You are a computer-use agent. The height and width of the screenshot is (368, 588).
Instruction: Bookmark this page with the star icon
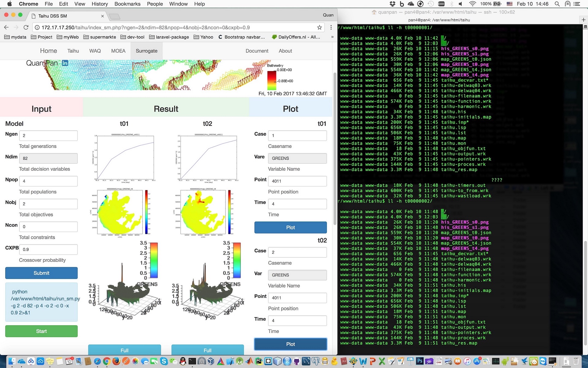(319, 27)
